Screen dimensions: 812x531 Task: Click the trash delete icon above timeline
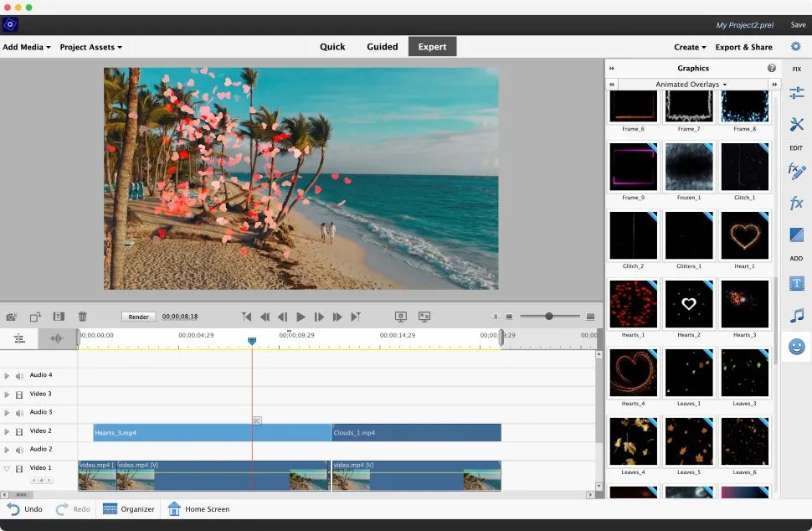point(82,317)
